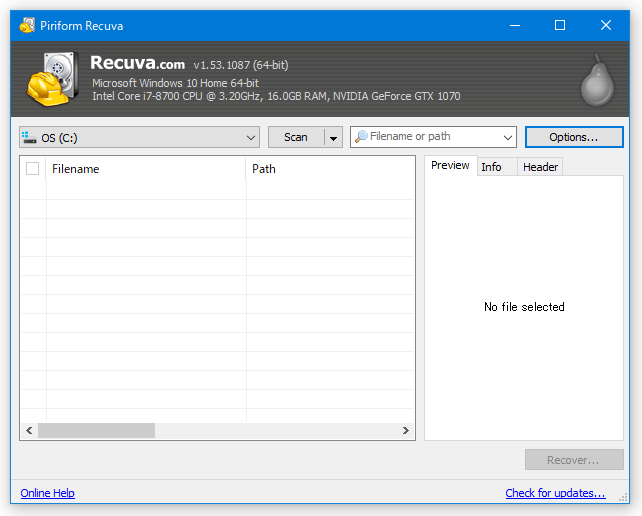642x516 pixels.
Task: Click the drive icon beside OS (C:)
Action: click(x=29, y=137)
